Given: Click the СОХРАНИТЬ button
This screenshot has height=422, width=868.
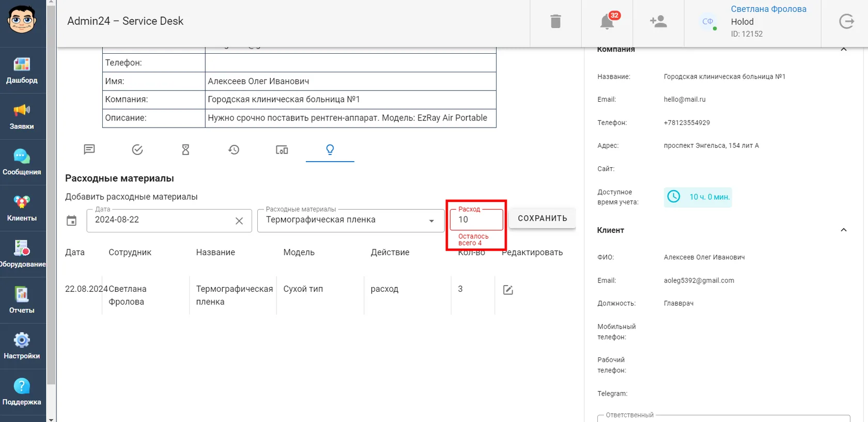Looking at the screenshot, I should click(542, 218).
